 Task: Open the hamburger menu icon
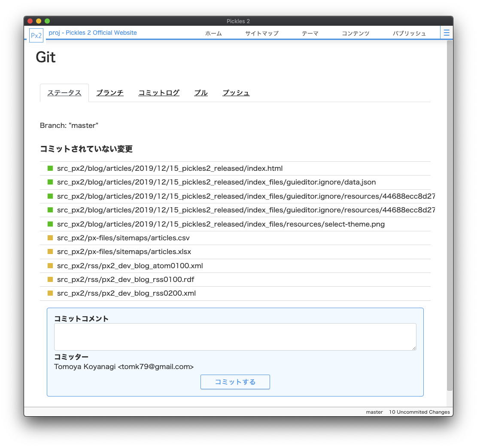coord(447,33)
